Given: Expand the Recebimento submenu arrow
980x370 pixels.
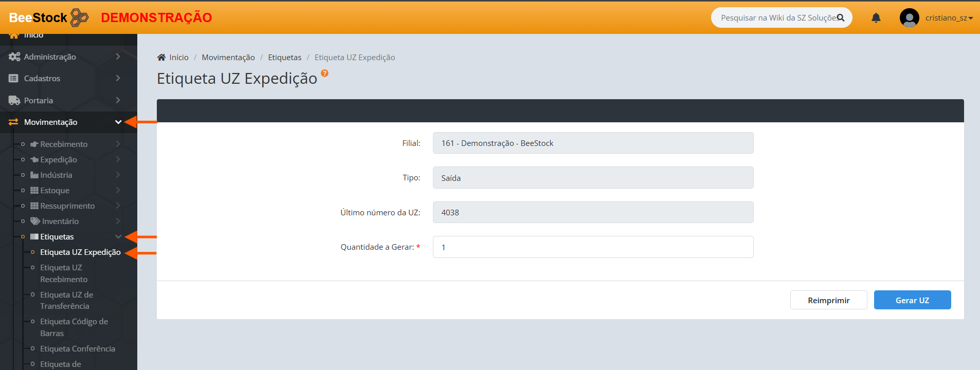Looking at the screenshot, I should pos(118,144).
